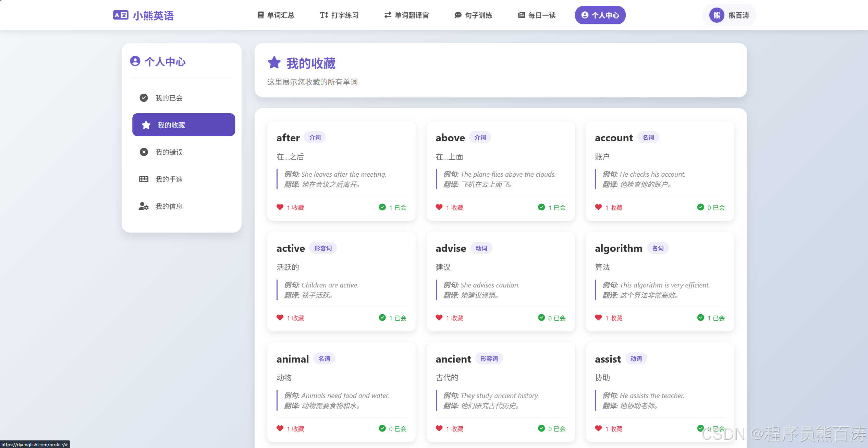Image resolution: width=868 pixels, height=448 pixels.
Task: Click the user-gear icon beside 我的信息
Action: click(x=144, y=206)
